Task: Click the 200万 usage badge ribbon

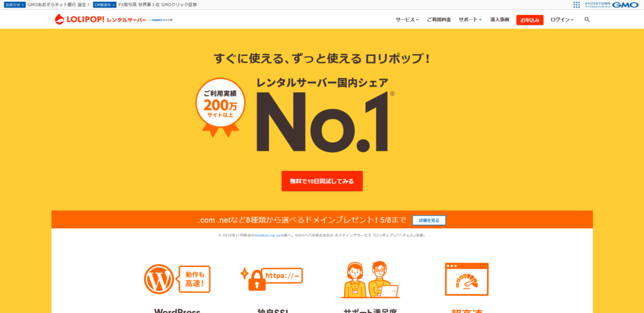Action: click(x=220, y=107)
